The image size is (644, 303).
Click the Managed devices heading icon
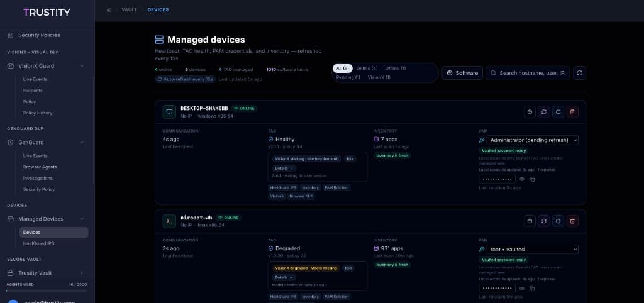pos(159,40)
